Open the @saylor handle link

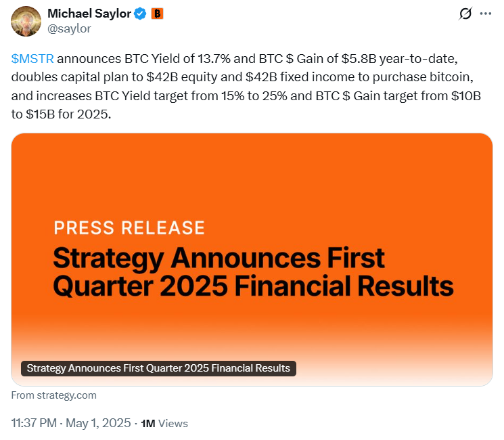[69, 28]
